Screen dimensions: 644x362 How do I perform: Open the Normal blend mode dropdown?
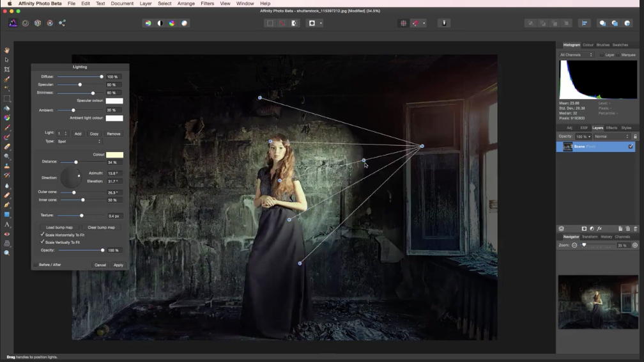click(x=611, y=136)
